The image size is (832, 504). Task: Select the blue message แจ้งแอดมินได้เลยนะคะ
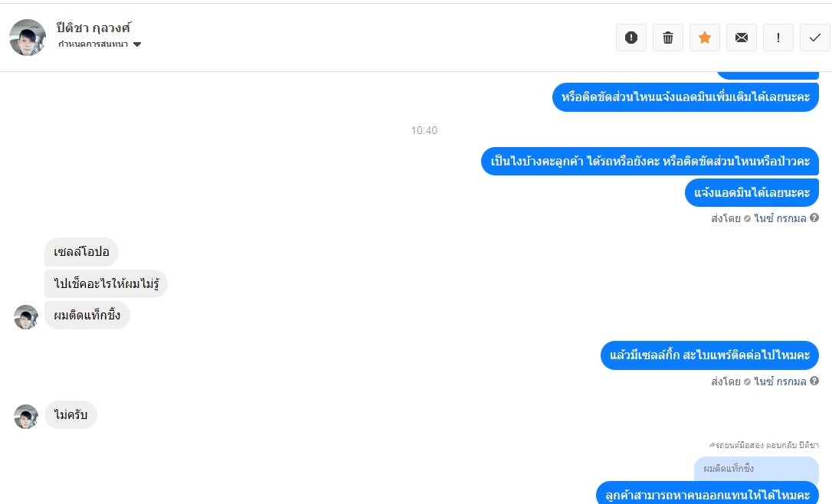tap(752, 192)
